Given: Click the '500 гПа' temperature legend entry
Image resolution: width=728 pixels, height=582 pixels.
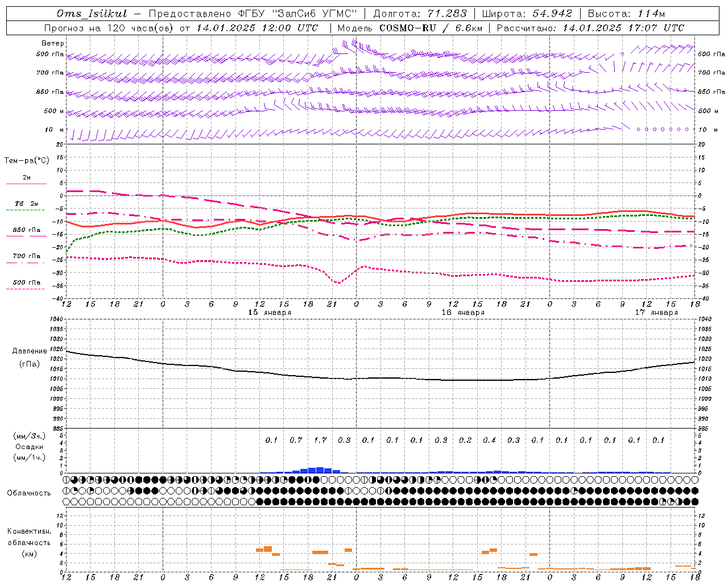Looking at the screenshot, I should click(27, 282).
